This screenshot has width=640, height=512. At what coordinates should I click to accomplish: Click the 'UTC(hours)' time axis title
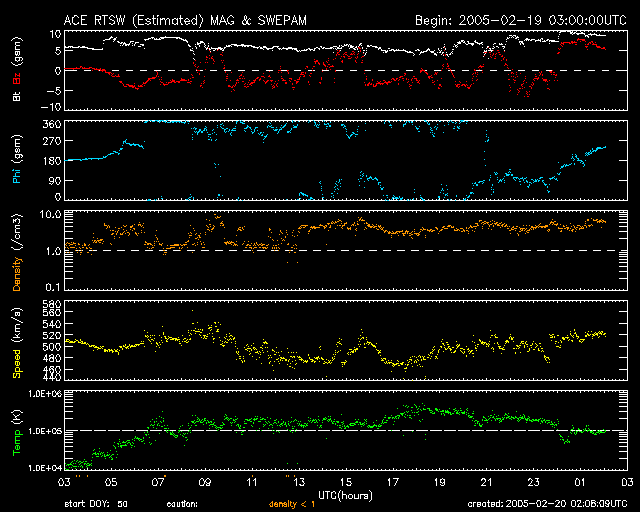tap(345, 496)
